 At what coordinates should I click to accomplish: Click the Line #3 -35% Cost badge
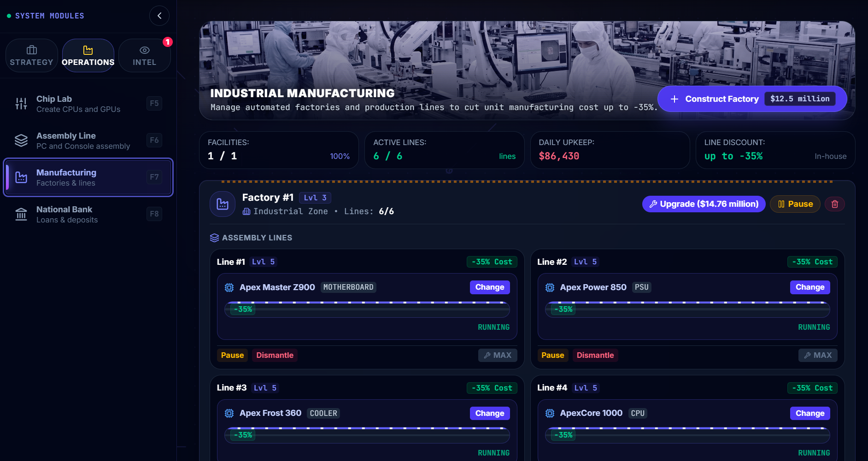tap(492, 388)
